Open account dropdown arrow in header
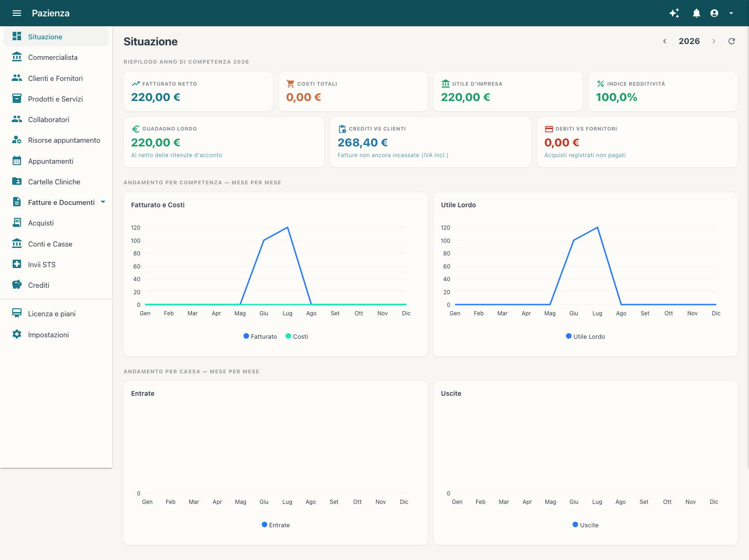Screen dimensions: 749x560 pyautogui.click(x=731, y=13)
